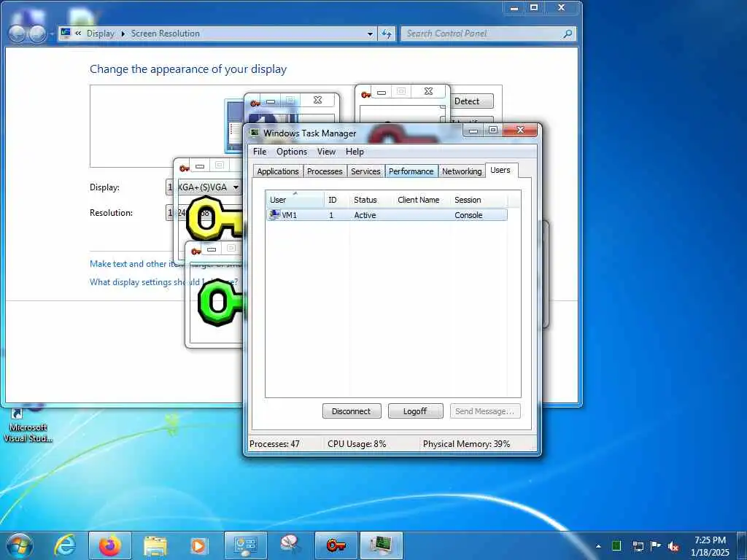Click the clock showing 7:25 PM
This screenshot has width=747, height=560.
tap(711, 540)
